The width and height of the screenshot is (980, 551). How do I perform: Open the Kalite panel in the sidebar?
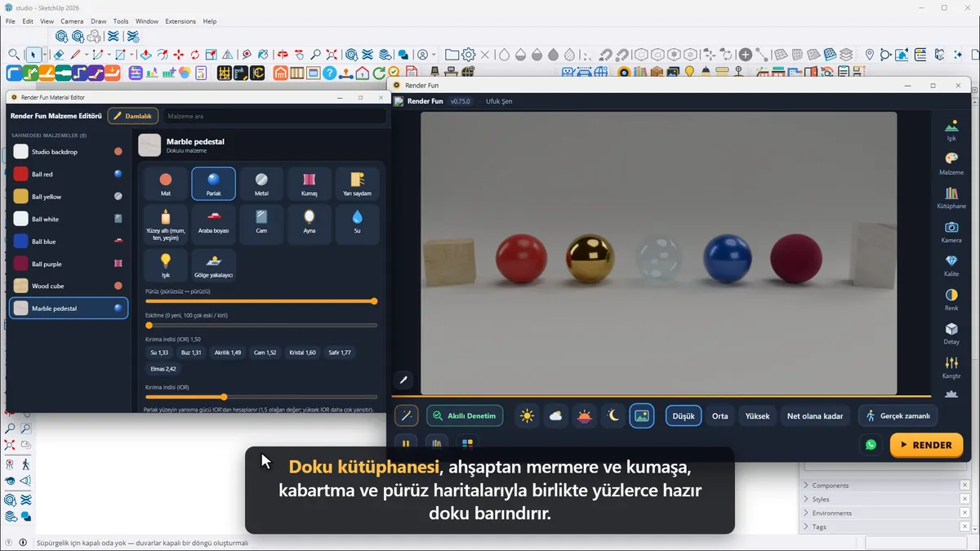951,266
